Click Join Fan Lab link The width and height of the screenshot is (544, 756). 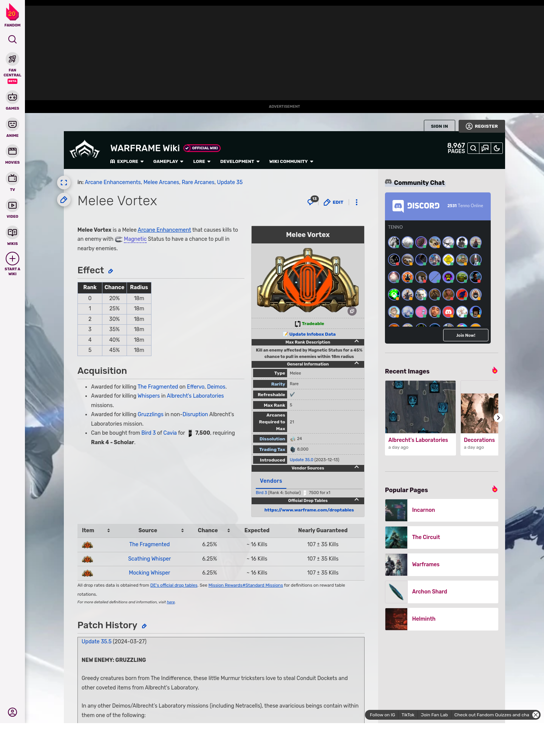pyautogui.click(x=434, y=715)
